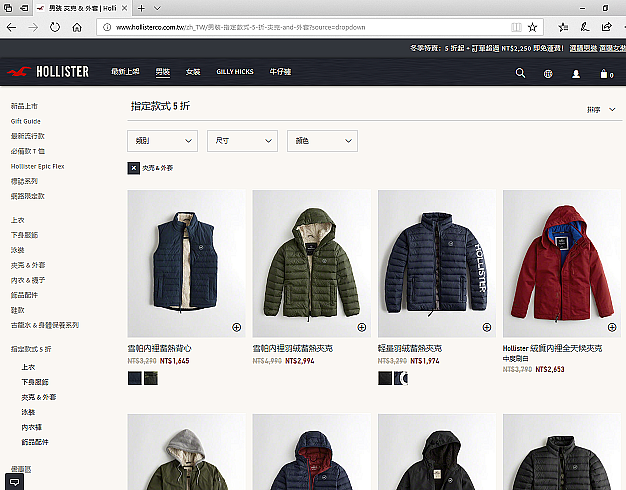Screen dimensions: 626x490
Task: Select navy patterned swatch under 輕量羽絨蓄熱夾克
Action: [x=401, y=378]
